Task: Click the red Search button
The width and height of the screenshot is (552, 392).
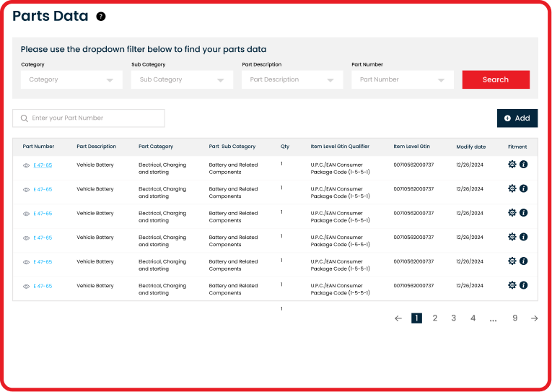Action: 496,79
